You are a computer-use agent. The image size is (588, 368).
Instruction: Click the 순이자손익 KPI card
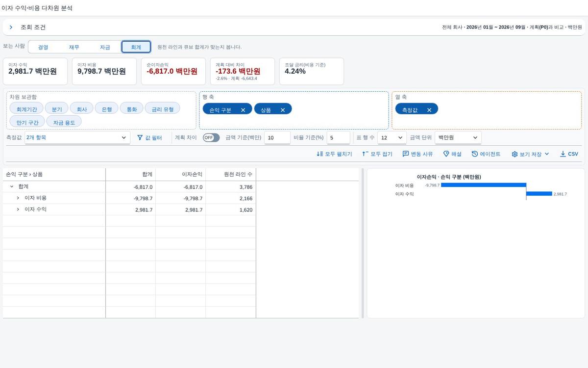pyautogui.click(x=174, y=71)
